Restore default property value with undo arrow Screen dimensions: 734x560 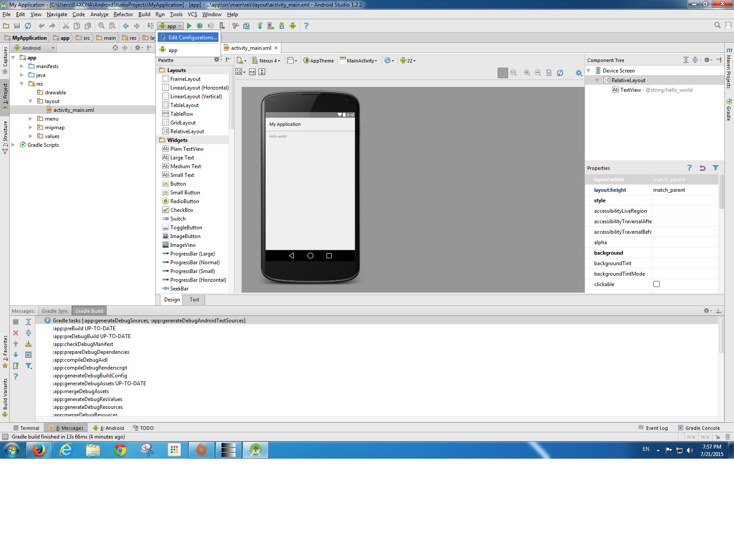[702, 168]
